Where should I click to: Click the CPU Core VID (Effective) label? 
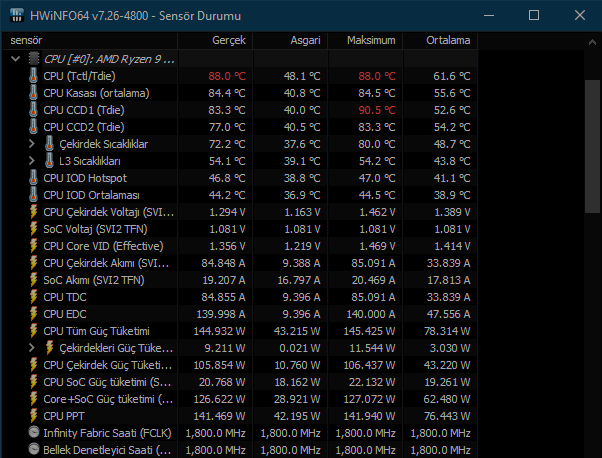pos(103,246)
